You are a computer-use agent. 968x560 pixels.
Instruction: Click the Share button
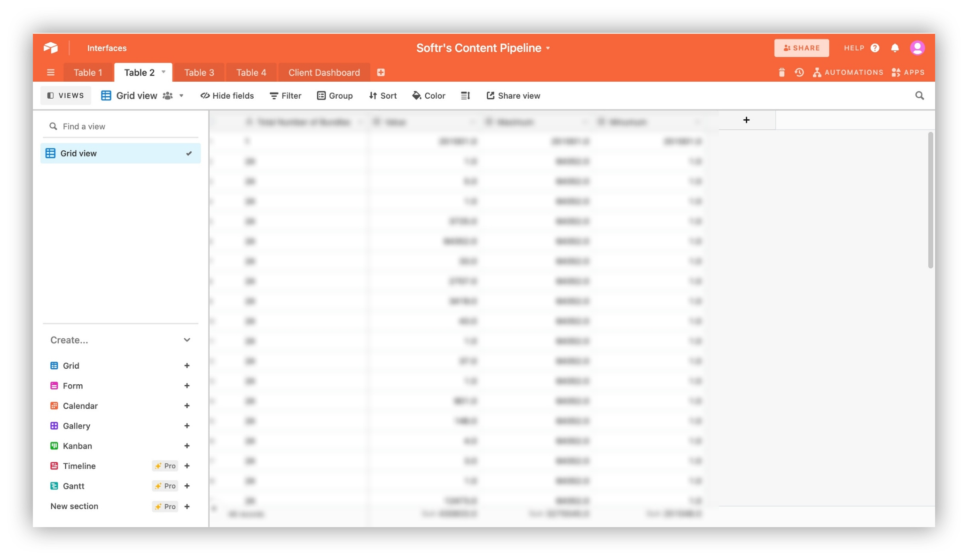point(802,48)
